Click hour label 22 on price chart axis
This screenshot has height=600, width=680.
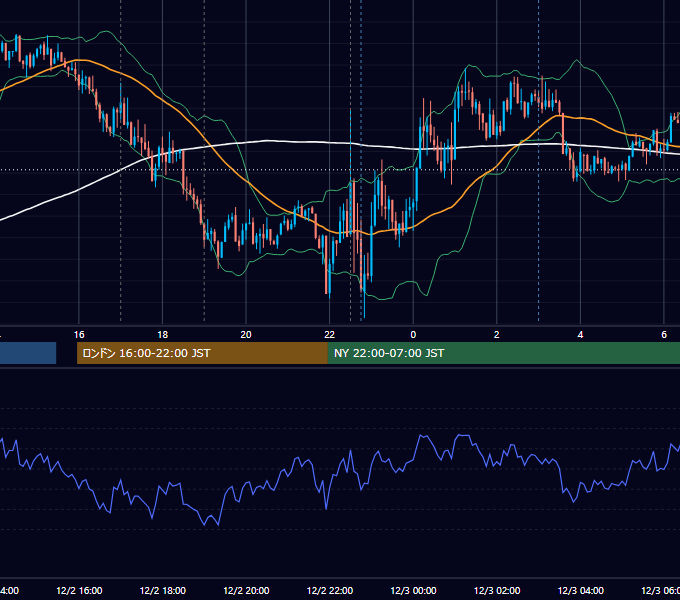tap(330, 335)
